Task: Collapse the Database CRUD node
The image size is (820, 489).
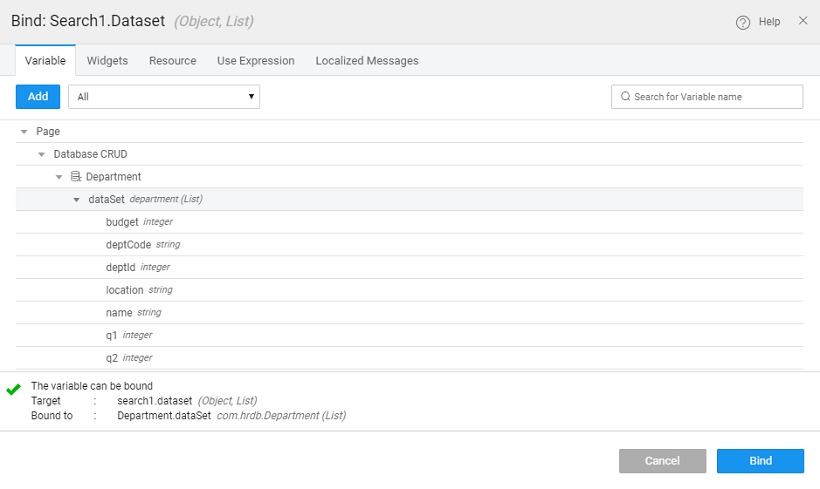Action: pyautogui.click(x=41, y=155)
